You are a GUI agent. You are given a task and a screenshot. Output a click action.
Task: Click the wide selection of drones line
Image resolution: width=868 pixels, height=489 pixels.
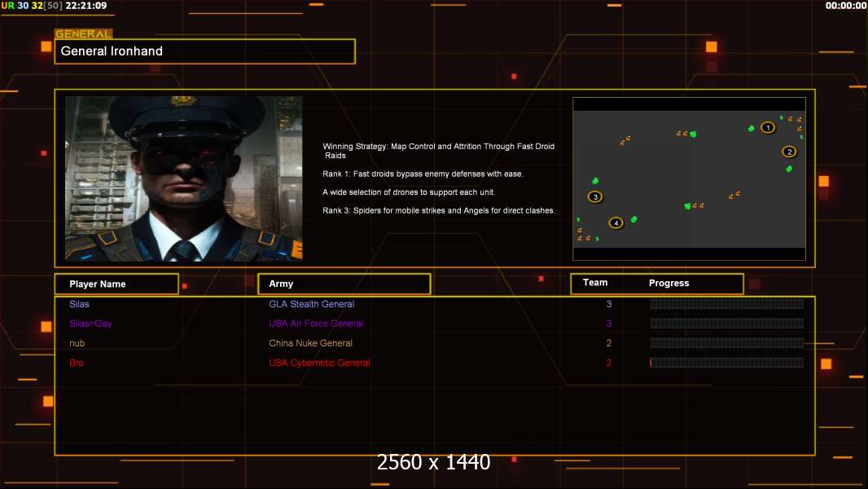[409, 192]
